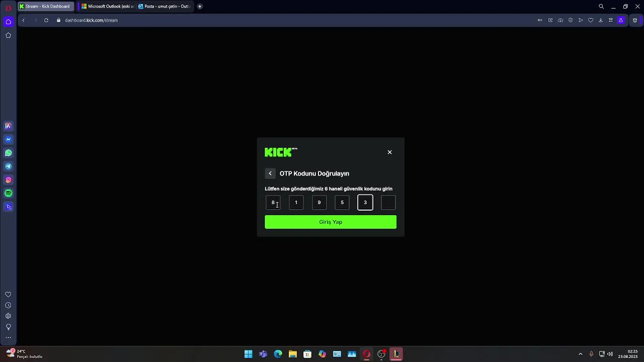The height and width of the screenshot is (362, 644).
Task: Open weather widget showing 24°C
Action: [x=24, y=354]
